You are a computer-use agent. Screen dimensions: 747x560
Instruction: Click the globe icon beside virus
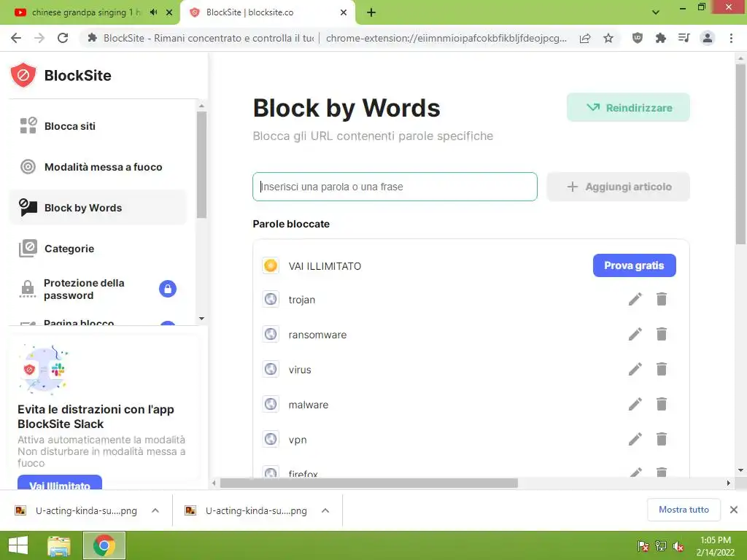pyautogui.click(x=271, y=369)
